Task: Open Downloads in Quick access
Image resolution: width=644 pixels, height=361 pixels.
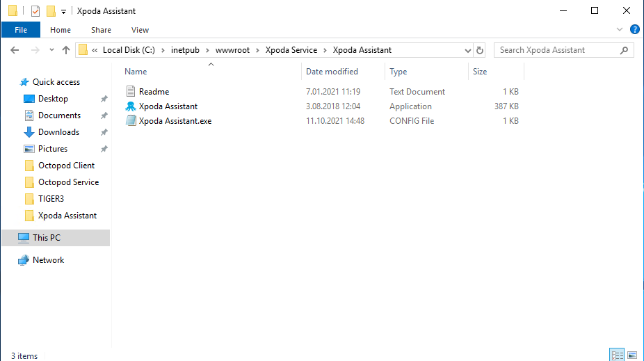Action: click(x=58, y=132)
